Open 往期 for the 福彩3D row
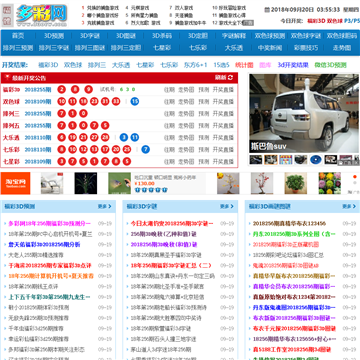 tap(169, 90)
